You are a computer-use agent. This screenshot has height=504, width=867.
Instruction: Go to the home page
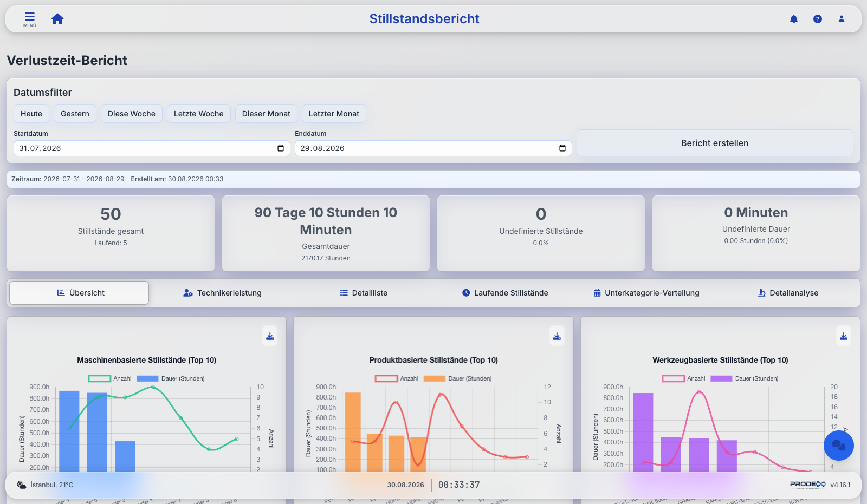(57, 19)
